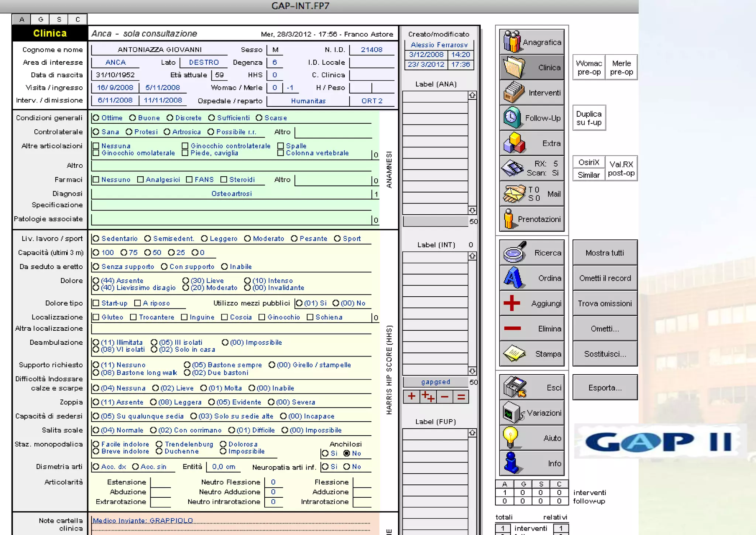The image size is (756, 535).
Task: Click the red plus Aggiungi icon
Action: pos(512,303)
